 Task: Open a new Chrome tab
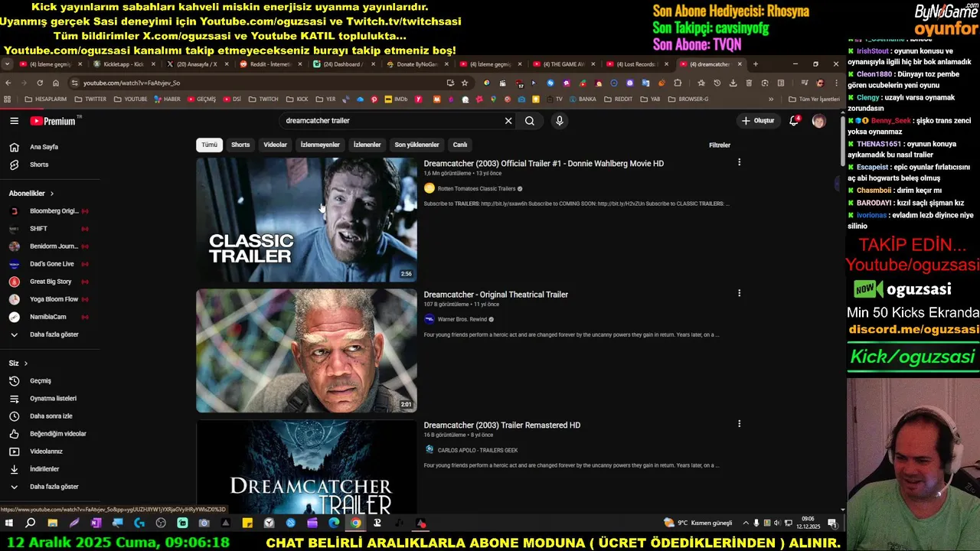[755, 64]
